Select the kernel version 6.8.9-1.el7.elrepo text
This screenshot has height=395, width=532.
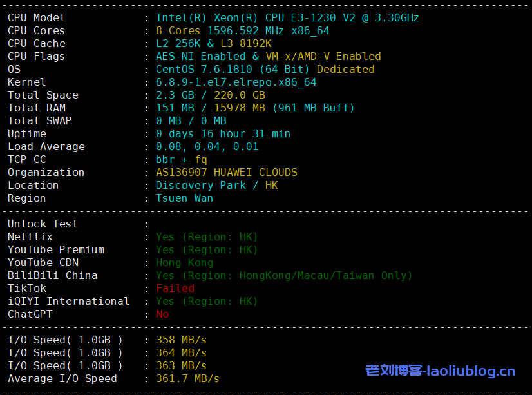(x=236, y=82)
